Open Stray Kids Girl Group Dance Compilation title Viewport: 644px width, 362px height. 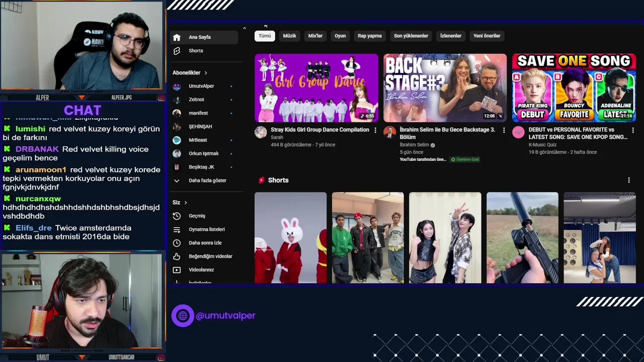[x=320, y=130]
